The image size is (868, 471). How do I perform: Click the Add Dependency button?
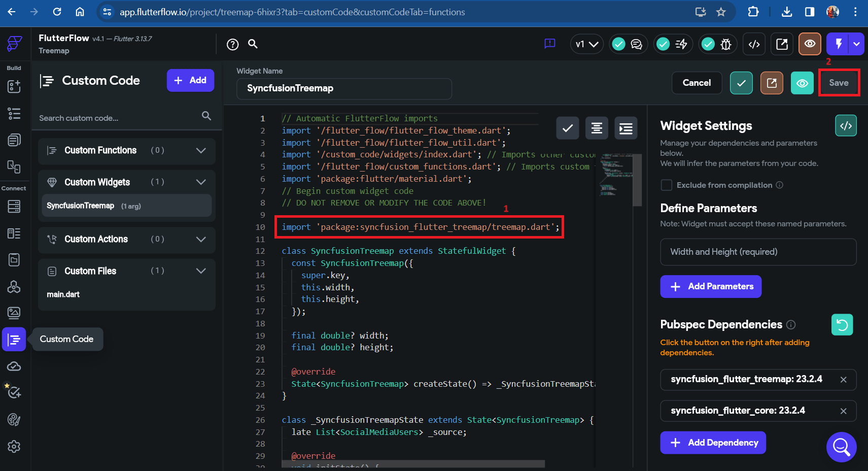pos(713,443)
